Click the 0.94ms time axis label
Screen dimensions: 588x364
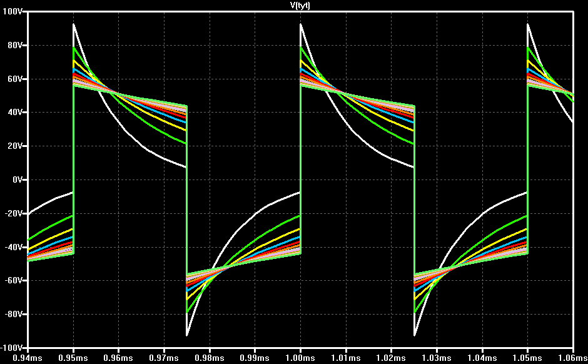pos(28,358)
